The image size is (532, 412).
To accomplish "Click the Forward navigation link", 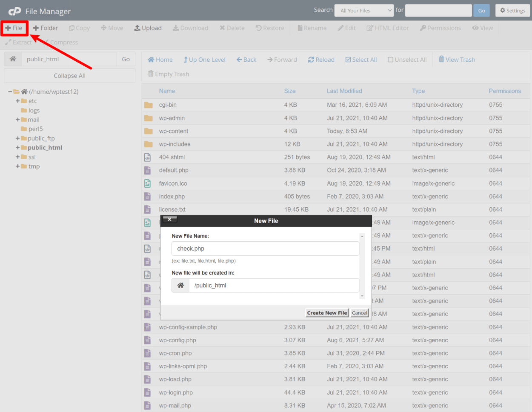I will pos(282,60).
